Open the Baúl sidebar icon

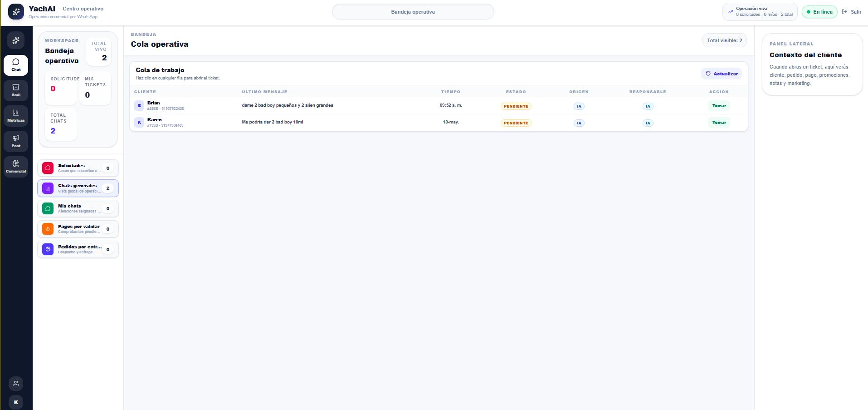(x=16, y=90)
